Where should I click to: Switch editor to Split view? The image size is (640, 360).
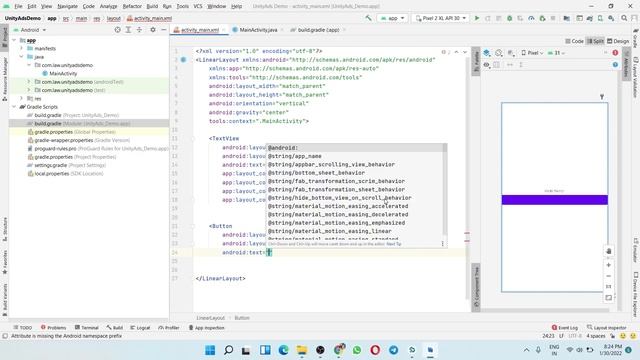click(x=595, y=41)
